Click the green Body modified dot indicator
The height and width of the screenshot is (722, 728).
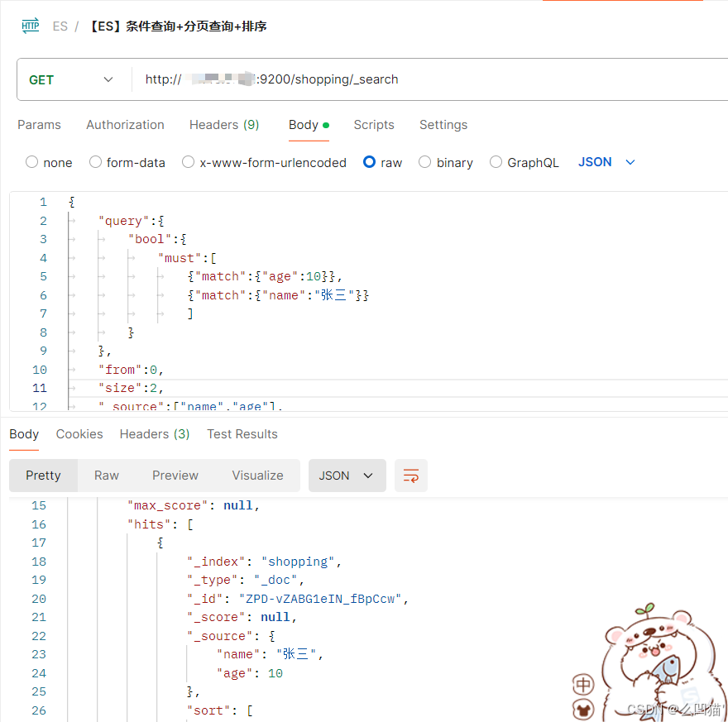point(326,125)
